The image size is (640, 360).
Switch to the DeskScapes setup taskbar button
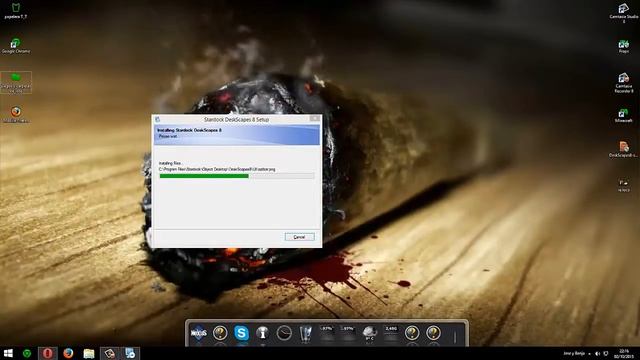130,353
